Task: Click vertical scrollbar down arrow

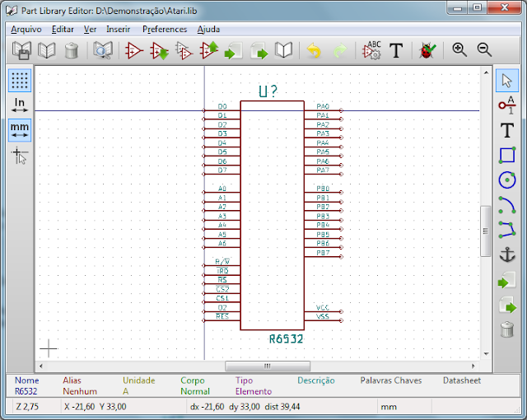Action: point(486,353)
